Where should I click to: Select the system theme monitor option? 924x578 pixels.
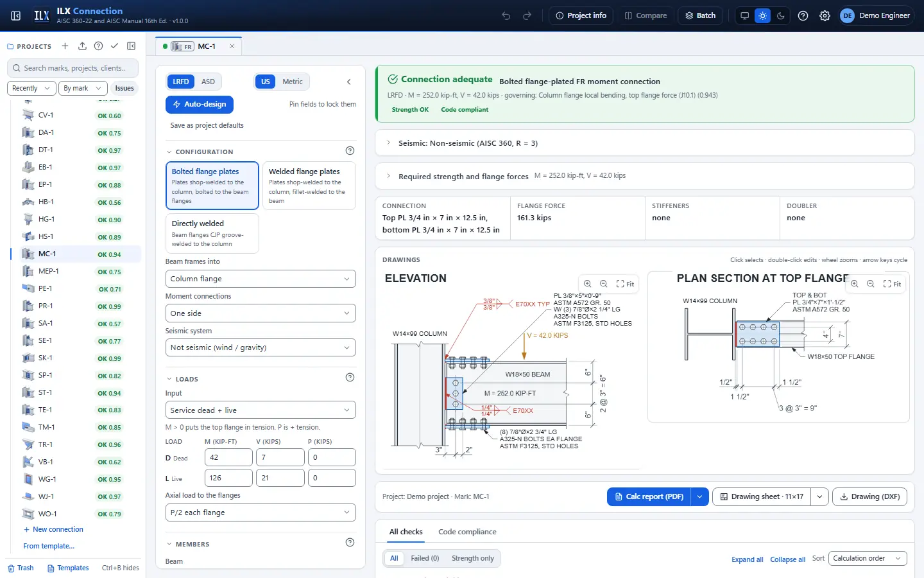tap(744, 15)
